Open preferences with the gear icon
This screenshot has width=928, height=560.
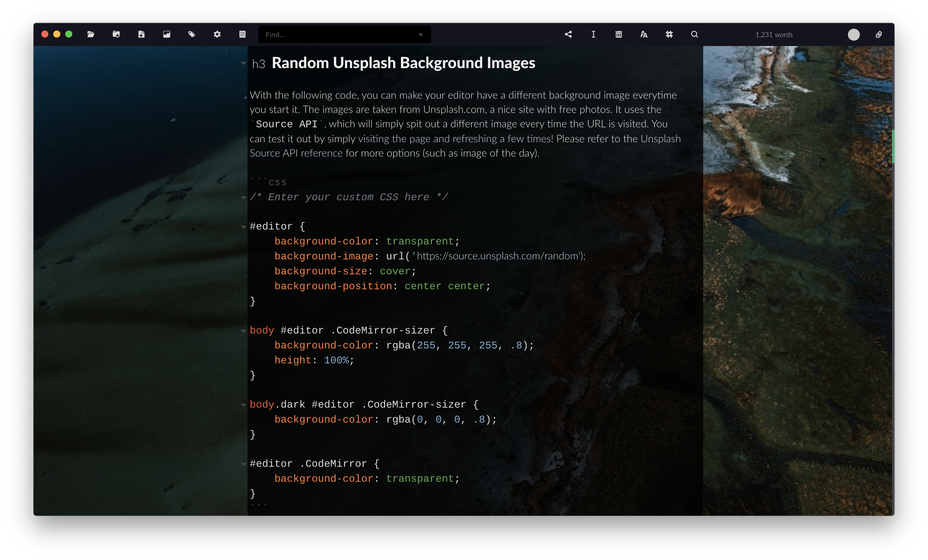pyautogui.click(x=217, y=34)
